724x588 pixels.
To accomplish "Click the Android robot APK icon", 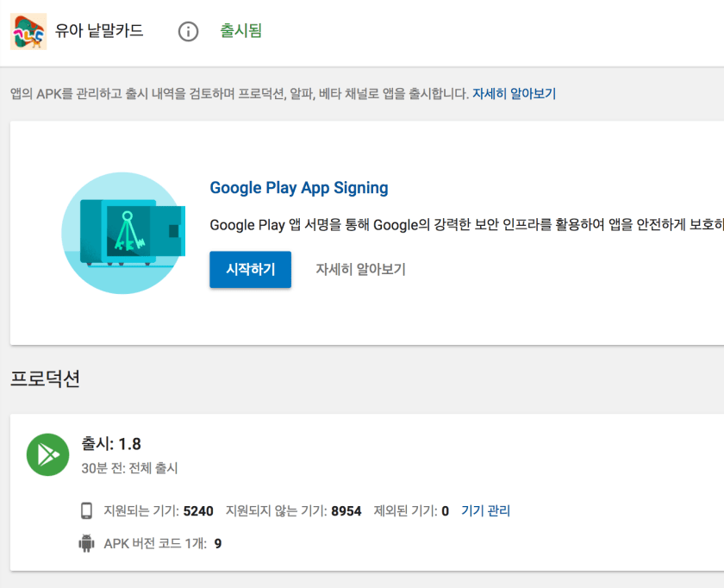I will coord(86,544).
